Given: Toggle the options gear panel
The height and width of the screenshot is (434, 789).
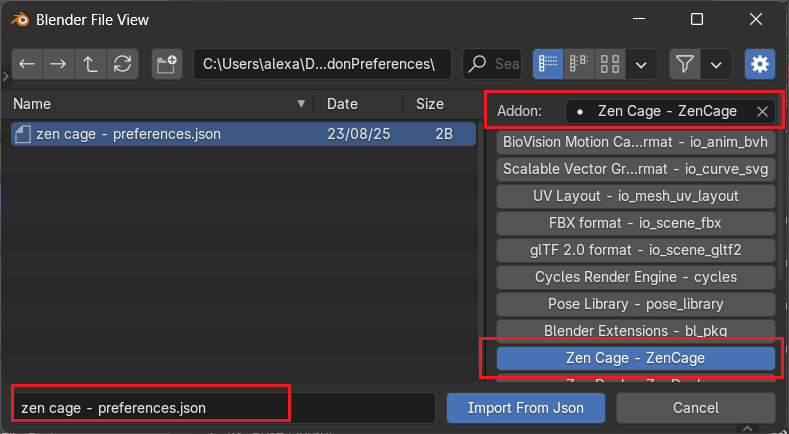Looking at the screenshot, I should pyautogui.click(x=760, y=64).
